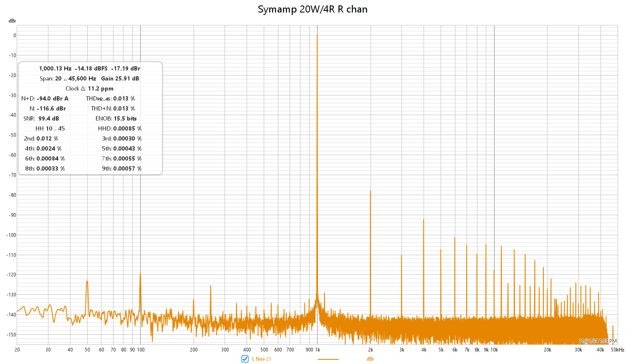
Task: Click the 20 label at frequency axis start
Action: tap(17, 350)
